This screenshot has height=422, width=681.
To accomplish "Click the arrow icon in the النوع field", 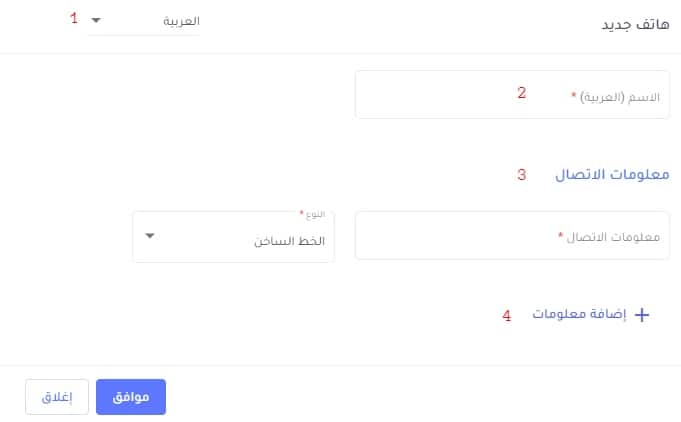I will coord(150,236).
